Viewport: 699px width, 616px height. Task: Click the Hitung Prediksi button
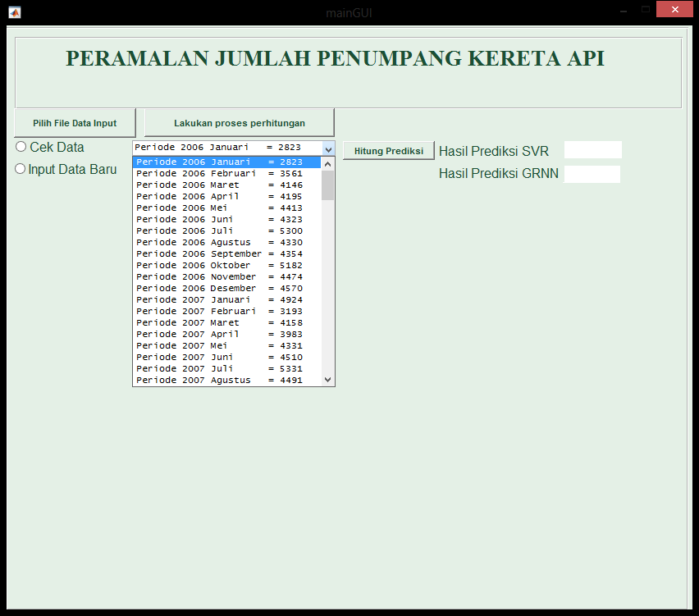(x=388, y=151)
